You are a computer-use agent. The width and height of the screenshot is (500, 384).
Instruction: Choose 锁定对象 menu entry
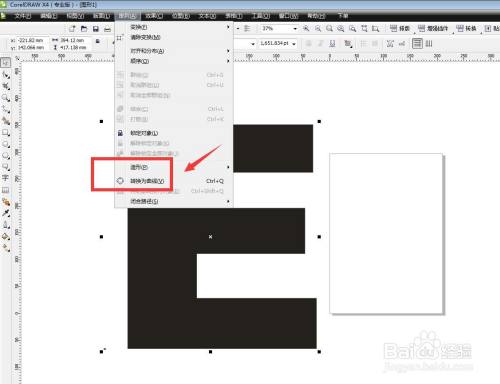[x=173, y=133]
